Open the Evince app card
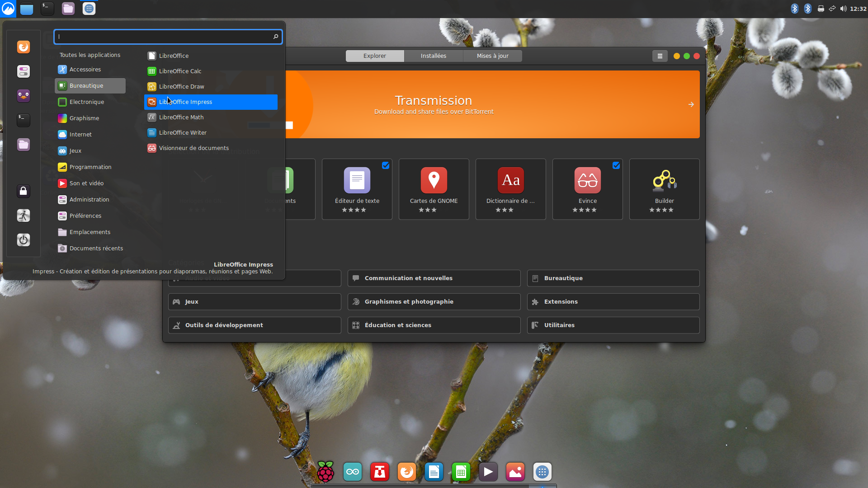The width and height of the screenshot is (868, 488). point(588,189)
